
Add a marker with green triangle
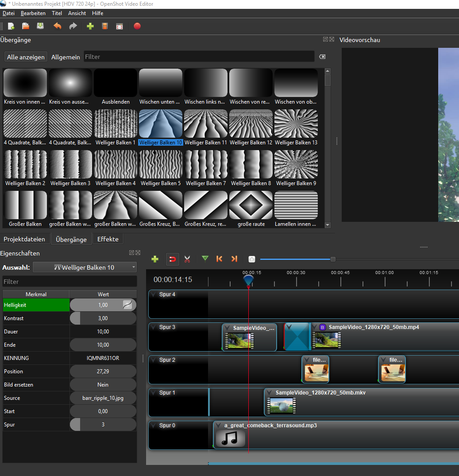[204, 259]
